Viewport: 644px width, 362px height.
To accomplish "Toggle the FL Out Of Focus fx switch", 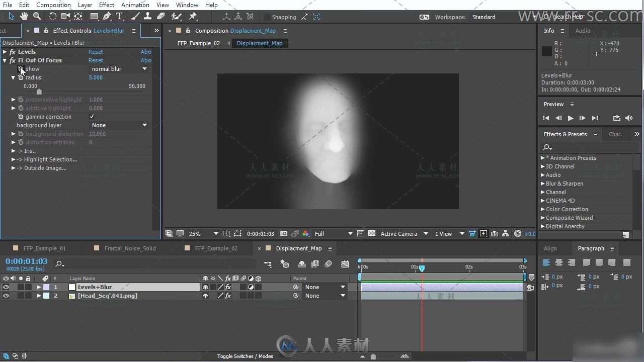I will pyautogui.click(x=13, y=60).
